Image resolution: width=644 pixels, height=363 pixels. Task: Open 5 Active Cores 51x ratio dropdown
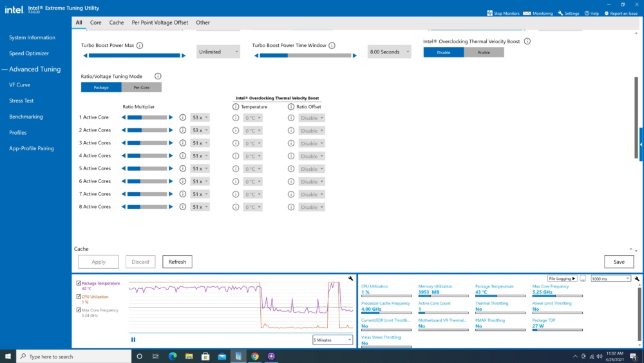[200, 168]
